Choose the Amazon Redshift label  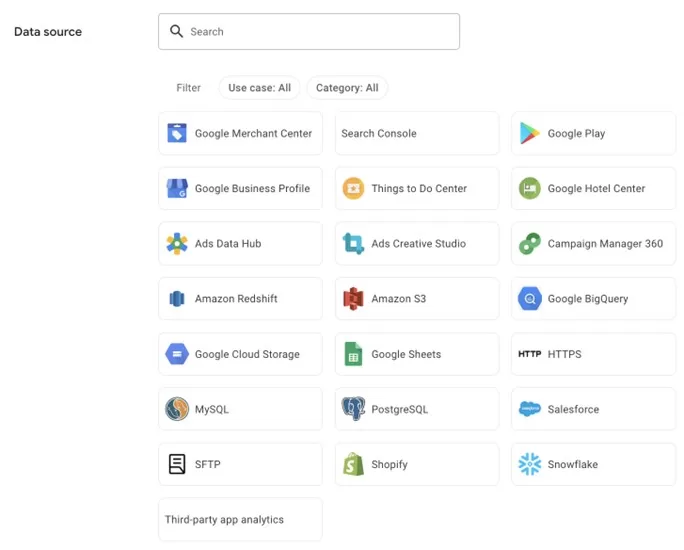click(x=236, y=299)
